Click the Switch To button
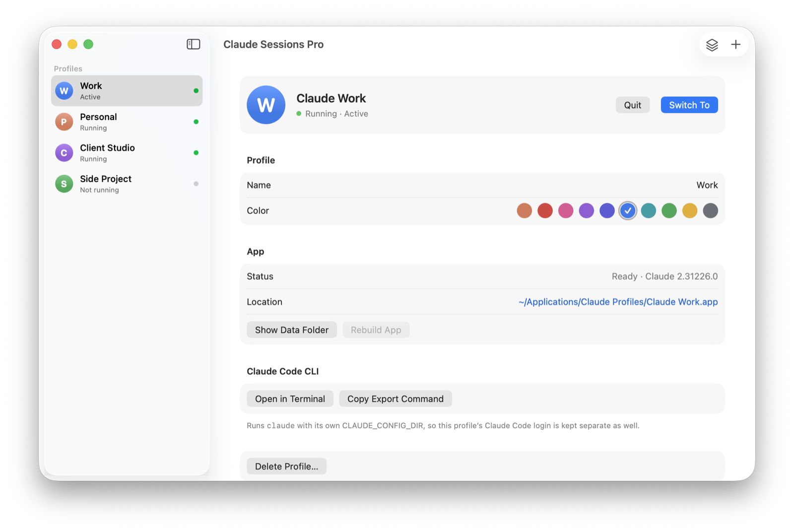The width and height of the screenshot is (794, 532). [x=689, y=105]
